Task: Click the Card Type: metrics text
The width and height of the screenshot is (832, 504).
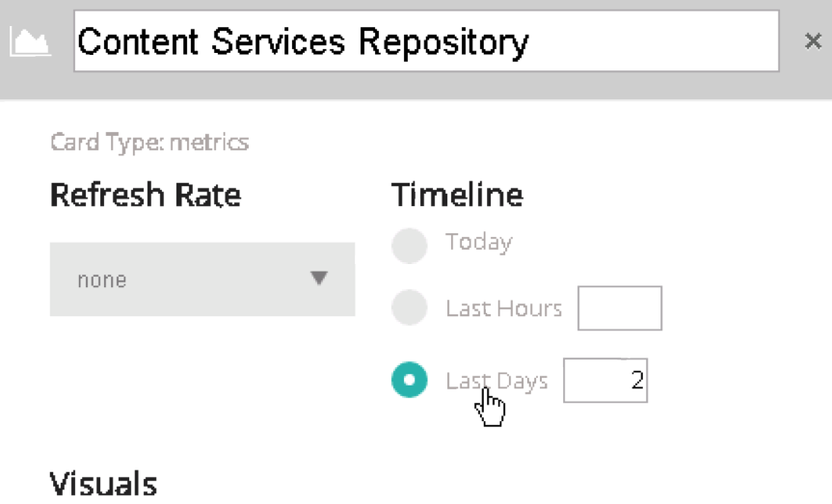Action: [x=149, y=143]
